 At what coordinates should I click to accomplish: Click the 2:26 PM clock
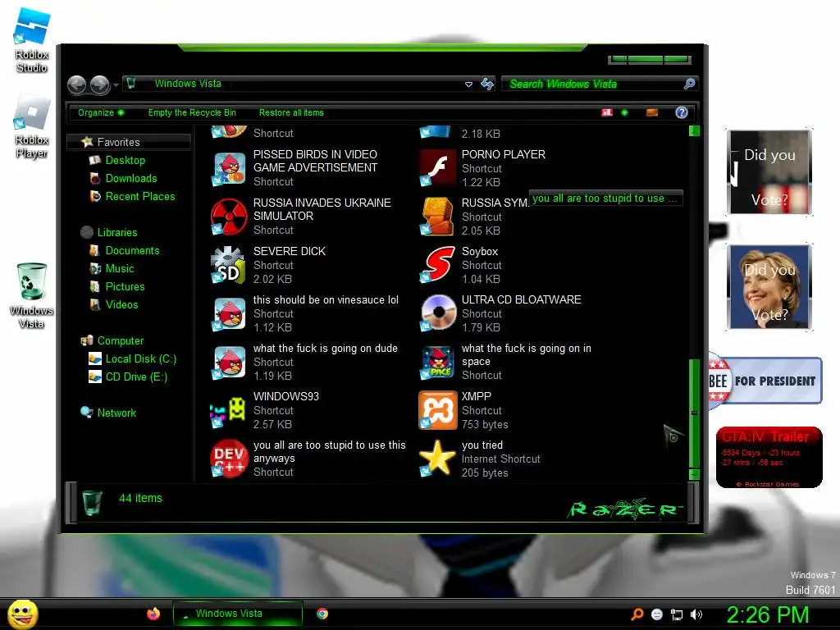point(767,614)
